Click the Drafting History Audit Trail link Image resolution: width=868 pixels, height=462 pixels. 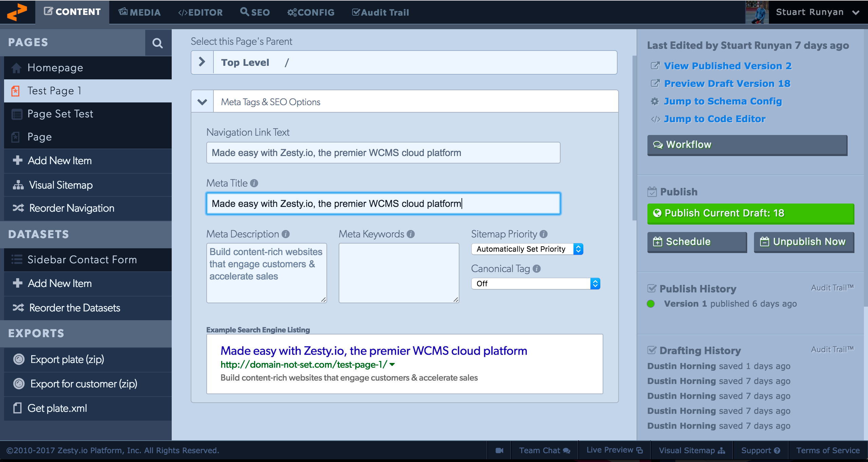[x=832, y=349]
